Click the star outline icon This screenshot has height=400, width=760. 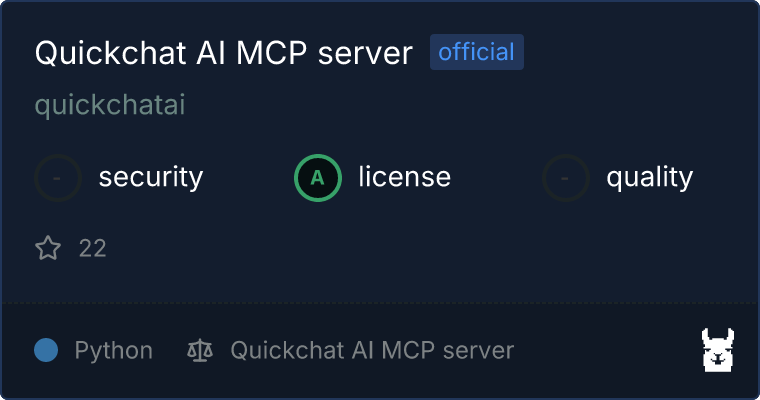pyautogui.click(x=48, y=248)
